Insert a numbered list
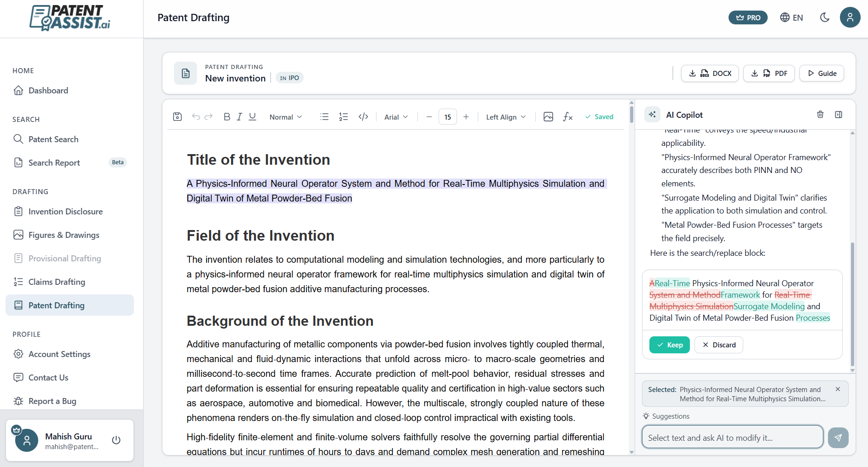The width and height of the screenshot is (868, 467). point(343,116)
